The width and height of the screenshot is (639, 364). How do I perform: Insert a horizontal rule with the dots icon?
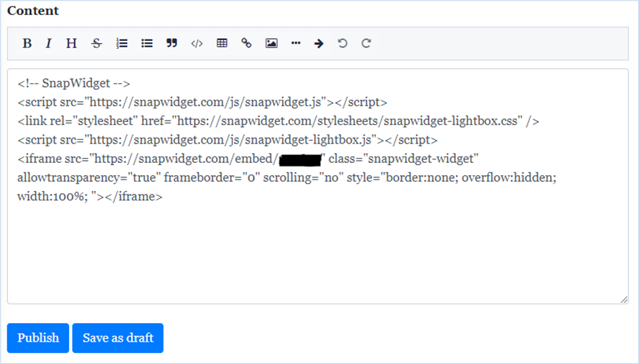click(x=296, y=43)
